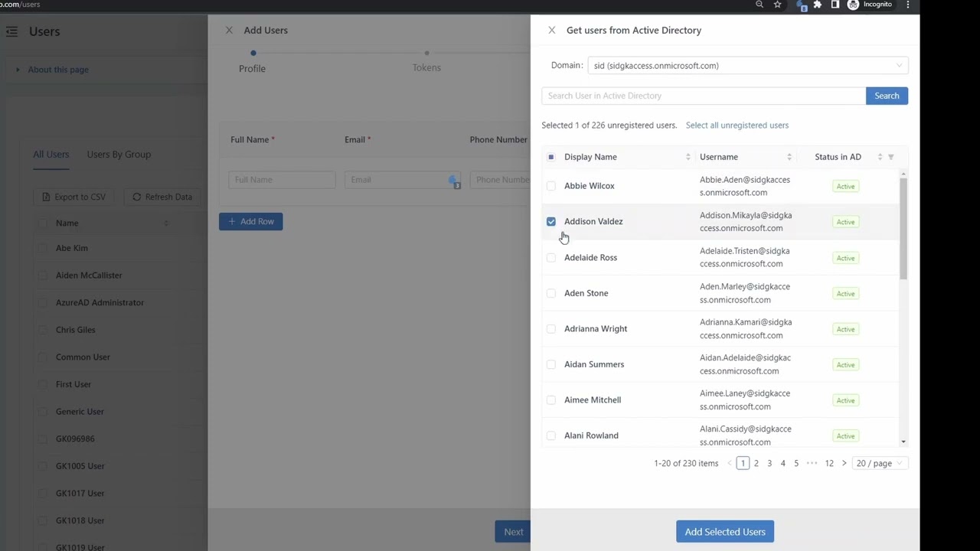Go to next page arrow in pagination
980x551 pixels.
(x=844, y=463)
